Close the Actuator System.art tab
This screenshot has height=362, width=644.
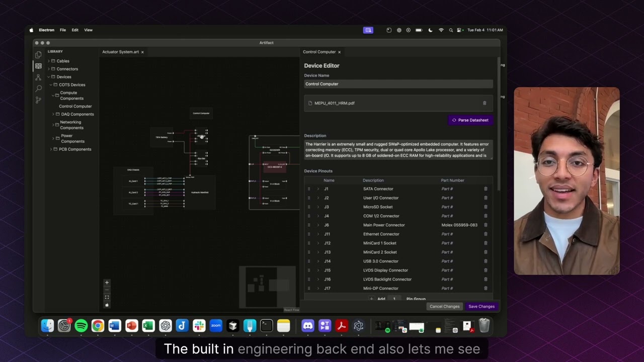tap(142, 52)
